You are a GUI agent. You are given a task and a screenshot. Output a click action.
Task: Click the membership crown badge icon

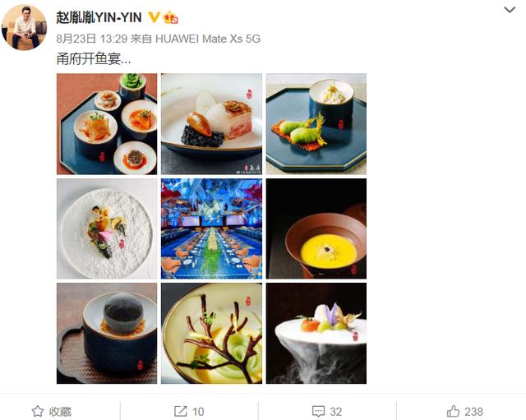[x=170, y=17]
